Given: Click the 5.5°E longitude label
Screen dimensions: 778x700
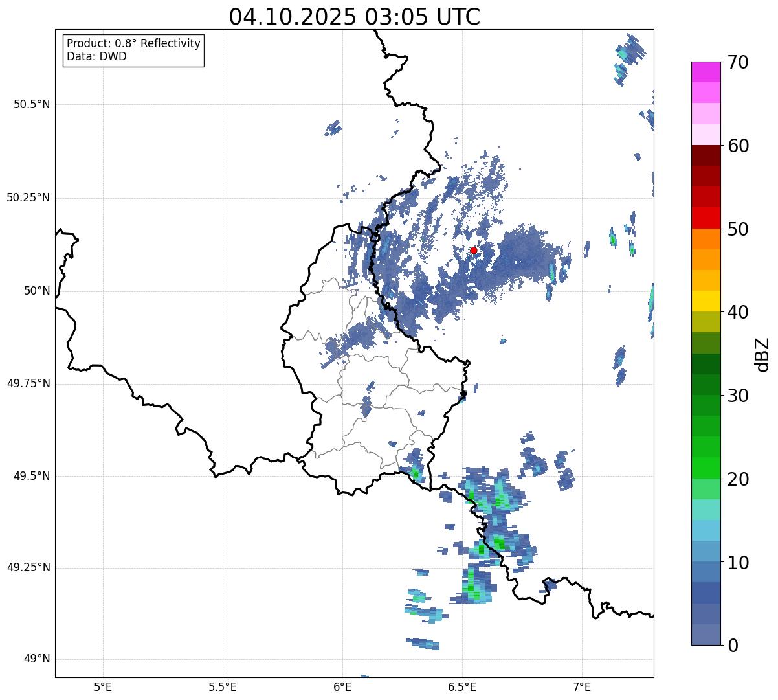Looking at the screenshot, I should pos(223,686).
